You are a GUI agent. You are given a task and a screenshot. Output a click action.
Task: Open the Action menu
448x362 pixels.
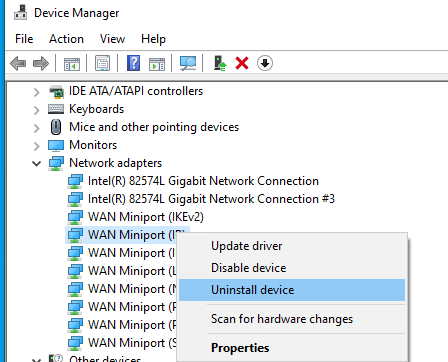click(66, 39)
